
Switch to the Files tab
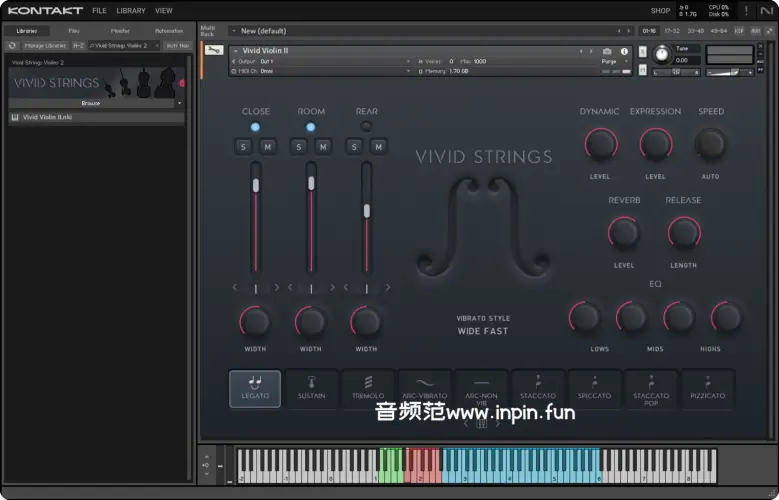pyautogui.click(x=74, y=31)
